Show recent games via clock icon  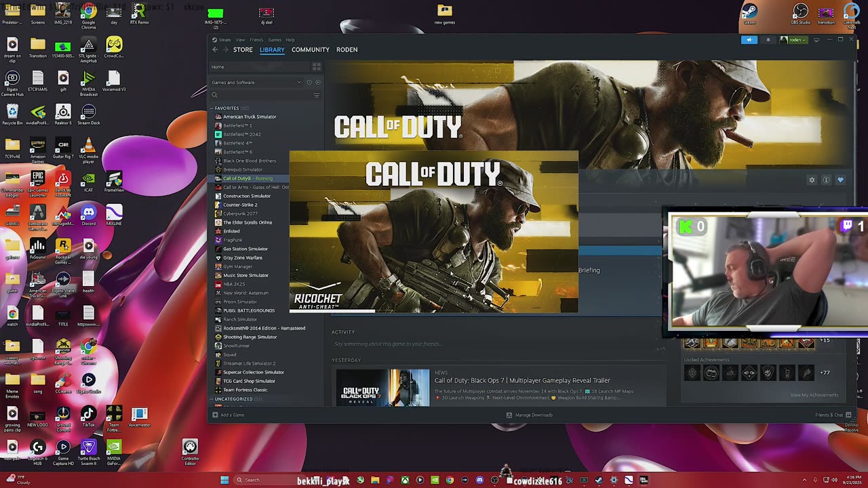click(309, 83)
